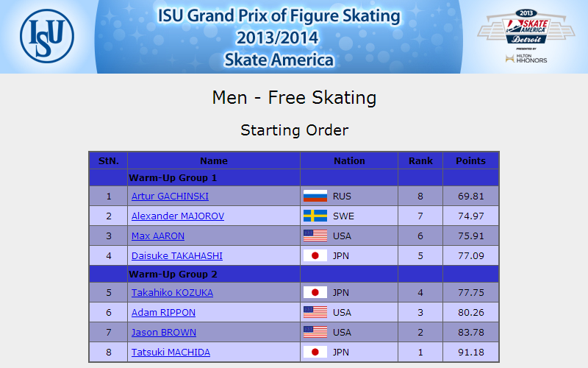Select the Adam RIPPON link
The width and height of the screenshot is (588, 368).
click(x=163, y=313)
